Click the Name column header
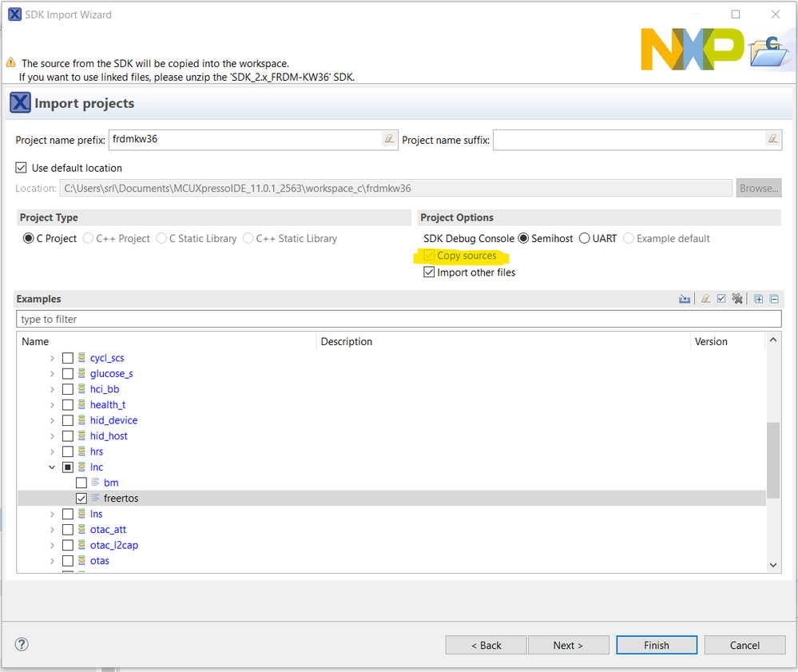 pos(166,342)
